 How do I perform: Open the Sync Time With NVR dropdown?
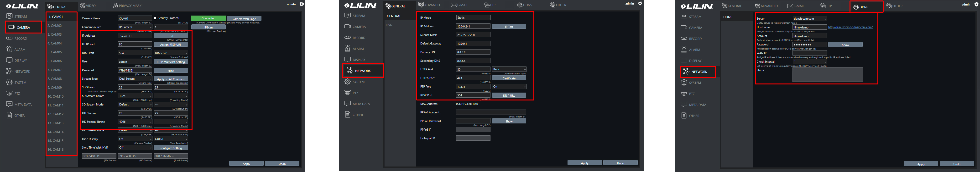point(135,148)
